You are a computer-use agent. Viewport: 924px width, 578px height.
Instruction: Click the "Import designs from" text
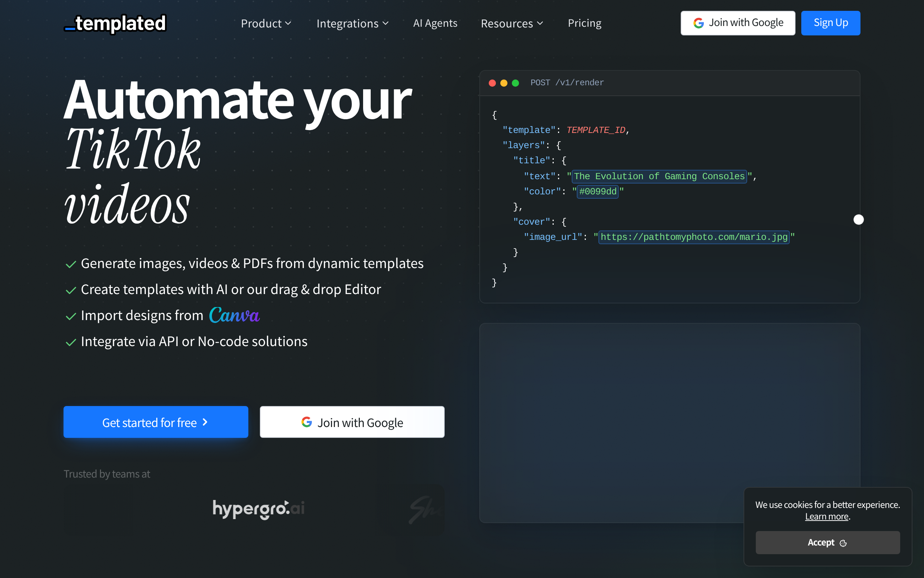(142, 315)
